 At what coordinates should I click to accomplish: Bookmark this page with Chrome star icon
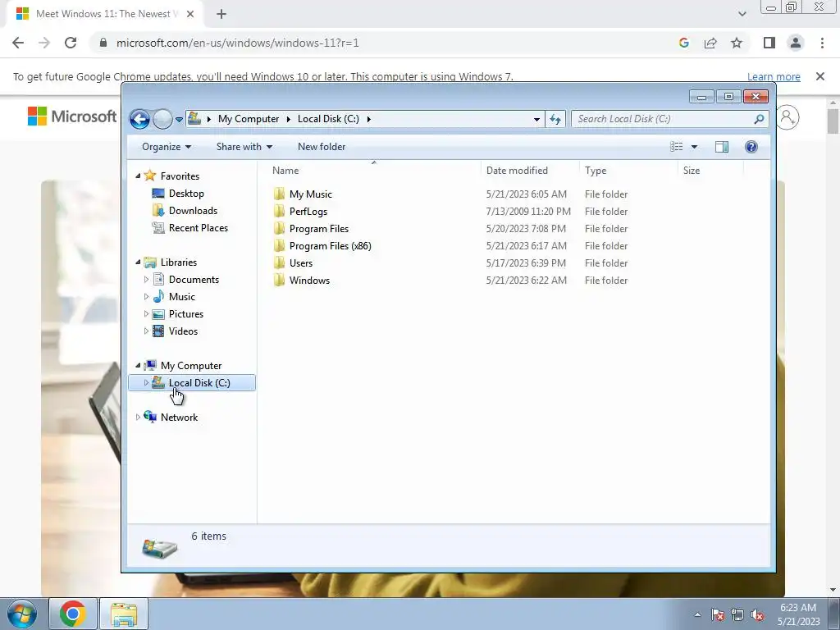[737, 43]
